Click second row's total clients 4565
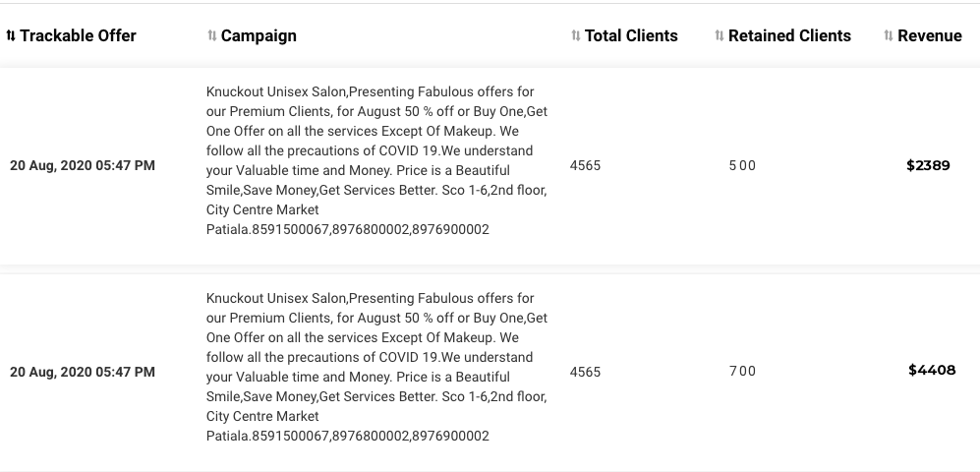Viewport: 980px width, 472px height. [585, 372]
